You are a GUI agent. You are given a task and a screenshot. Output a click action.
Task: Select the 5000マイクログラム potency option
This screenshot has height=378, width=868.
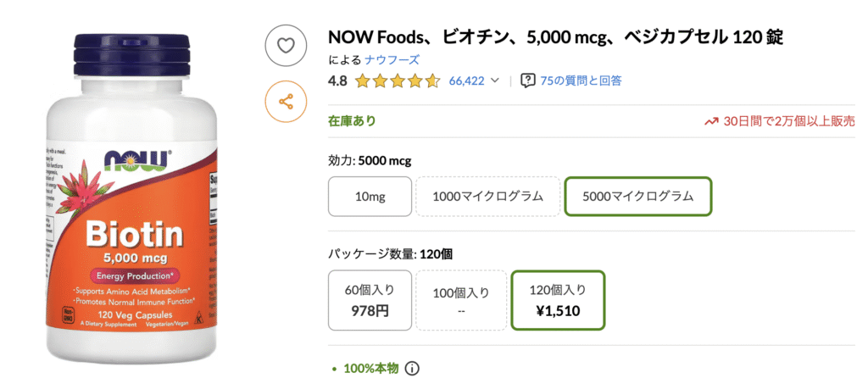point(638,197)
